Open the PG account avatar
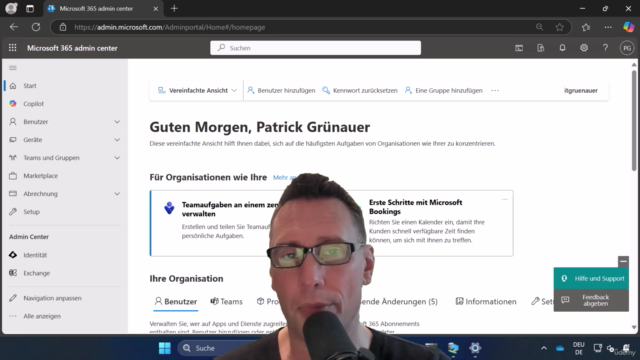Viewport: 640px width, 360px height. (x=627, y=48)
